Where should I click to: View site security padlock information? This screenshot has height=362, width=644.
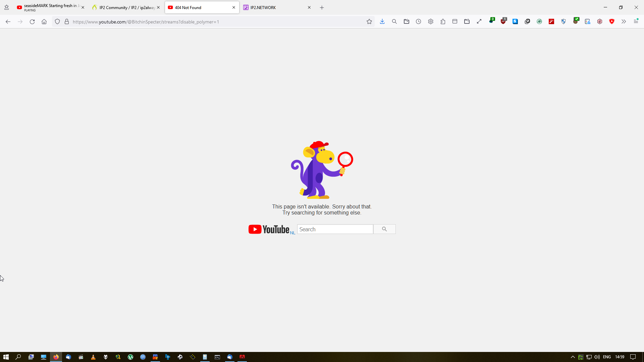tap(67, 22)
